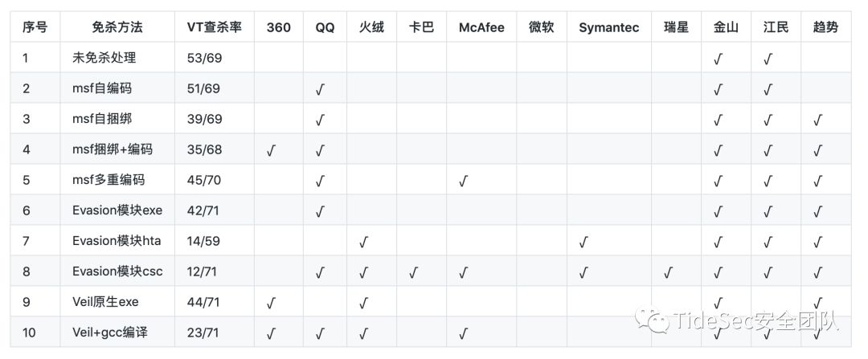Click the 趋势 checkmark in msf自捆绑 row
This screenshot has width=868, height=359.
point(818,120)
